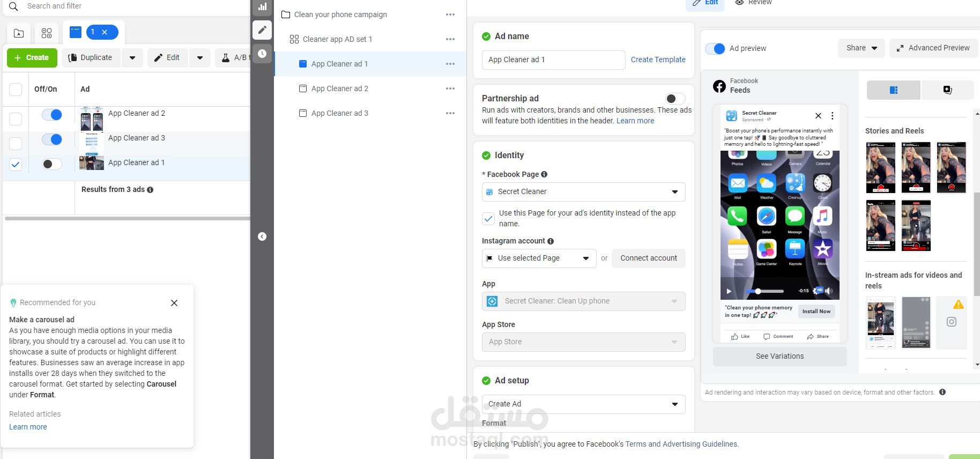Click the Ad name input field
This screenshot has height=459, width=980.
click(553, 60)
